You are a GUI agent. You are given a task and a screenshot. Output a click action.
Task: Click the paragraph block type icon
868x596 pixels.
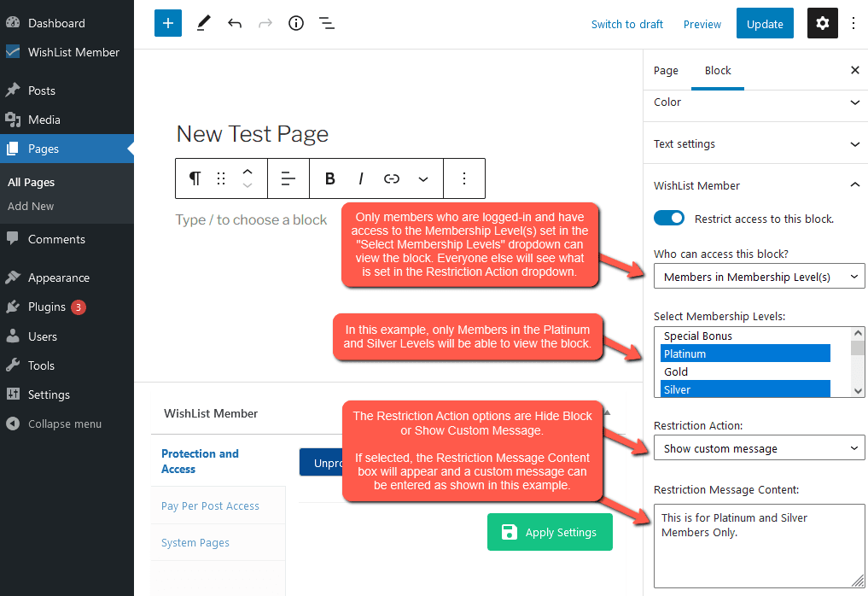pos(195,178)
